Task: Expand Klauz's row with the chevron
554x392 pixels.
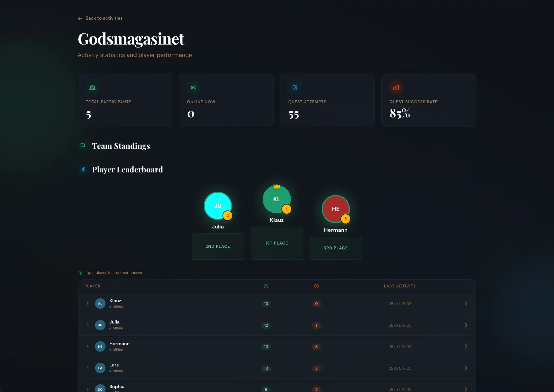Action: tap(466, 304)
